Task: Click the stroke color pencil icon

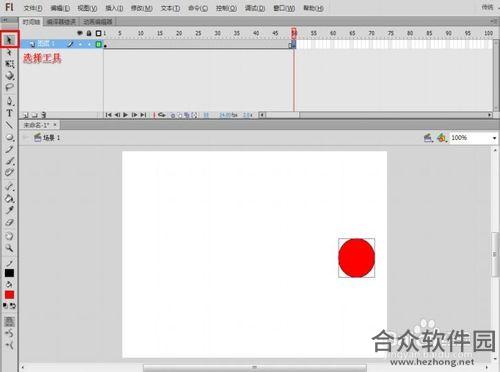Action: (9, 263)
